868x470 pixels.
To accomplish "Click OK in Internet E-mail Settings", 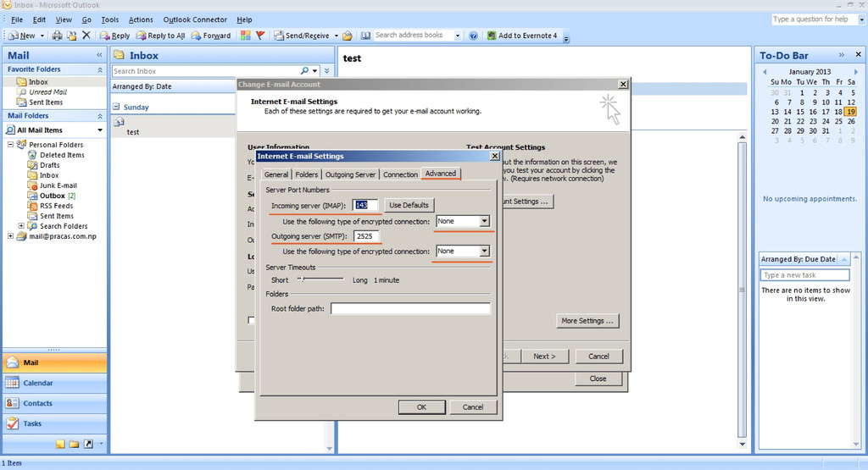I will pyautogui.click(x=422, y=407).
